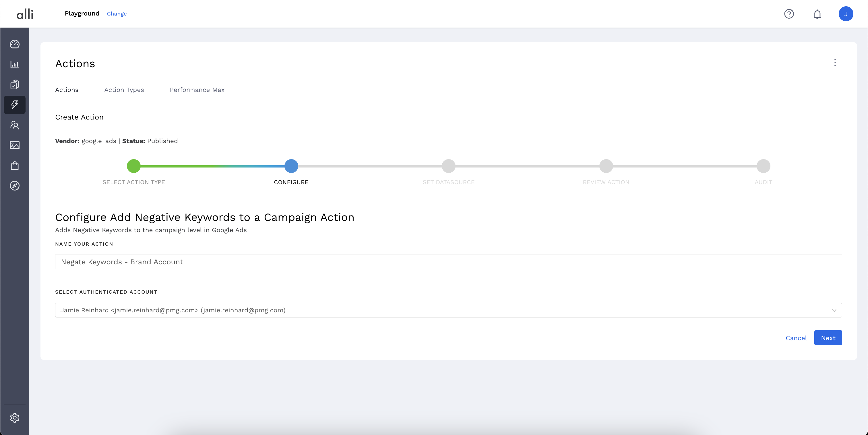Open the notifications bell
Screen dimensions: 868x435
point(817,14)
